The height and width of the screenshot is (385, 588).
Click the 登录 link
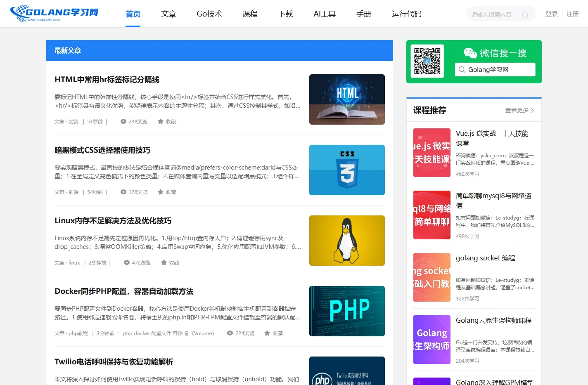[552, 14]
